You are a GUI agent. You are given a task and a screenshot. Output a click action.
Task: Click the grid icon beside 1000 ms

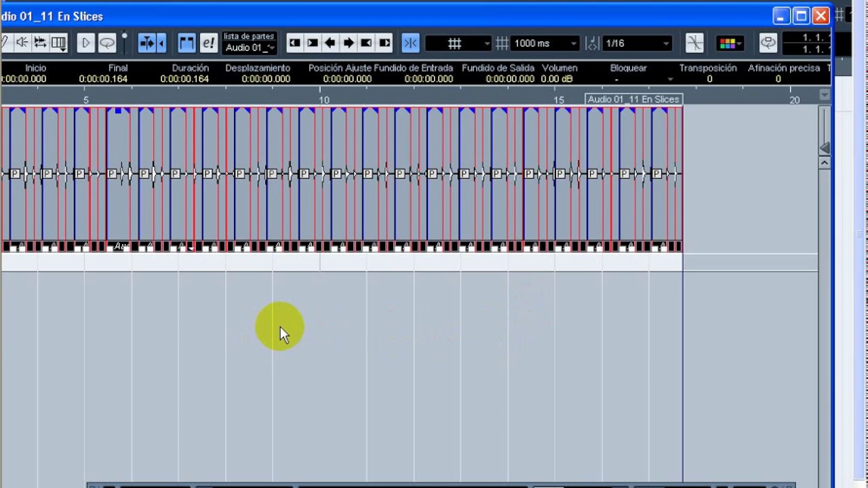pos(502,43)
